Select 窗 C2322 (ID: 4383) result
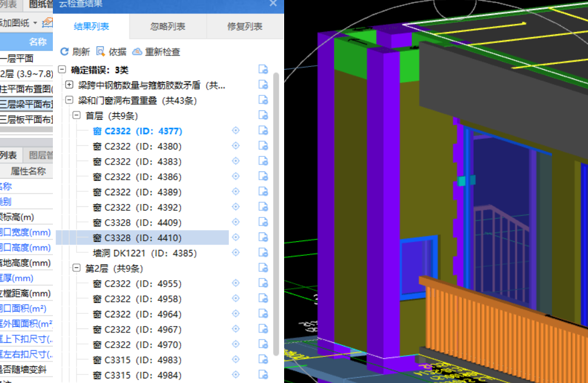The width and height of the screenshot is (588, 383). pyautogui.click(x=137, y=162)
